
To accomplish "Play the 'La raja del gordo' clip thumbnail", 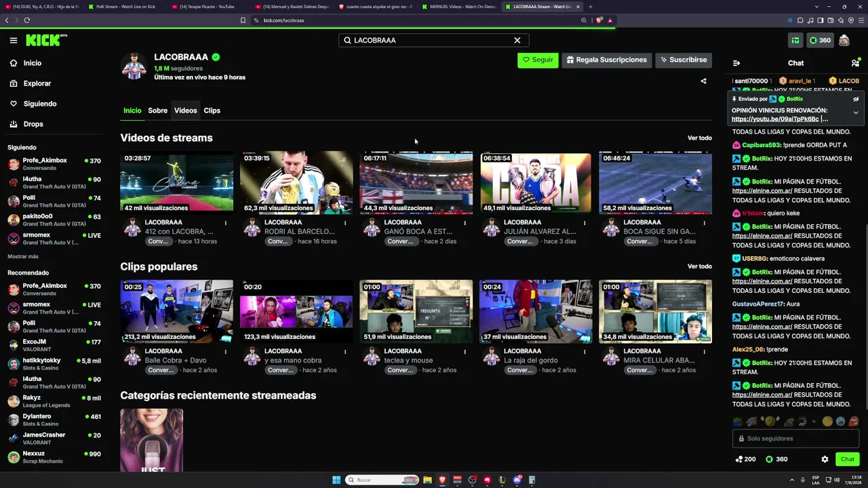I will pyautogui.click(x=536, y=311).
